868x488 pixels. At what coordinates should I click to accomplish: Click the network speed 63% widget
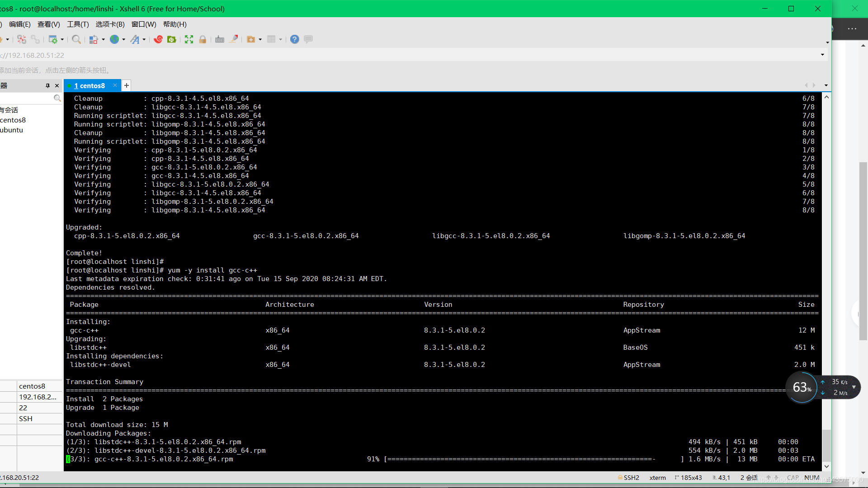802,387
